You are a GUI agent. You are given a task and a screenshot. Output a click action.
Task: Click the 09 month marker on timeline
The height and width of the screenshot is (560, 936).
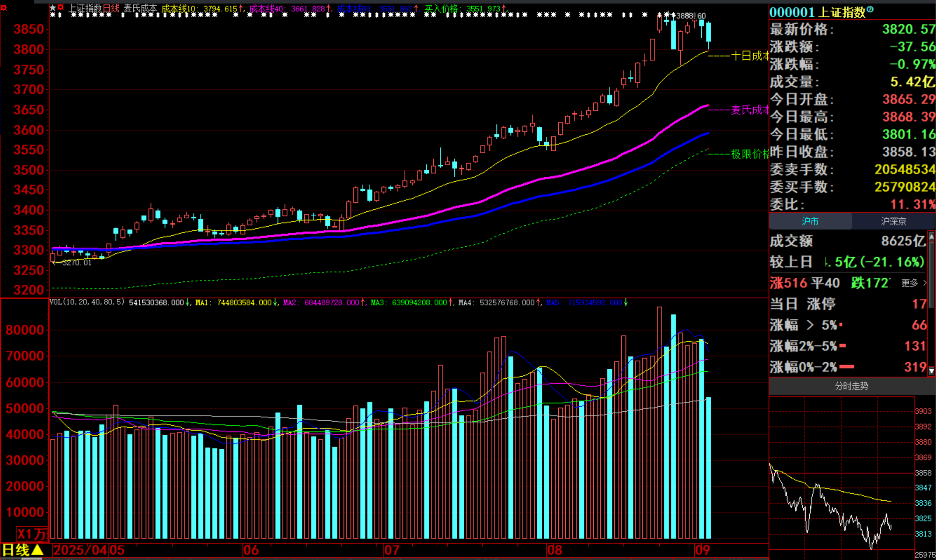[x=703, y=550]
